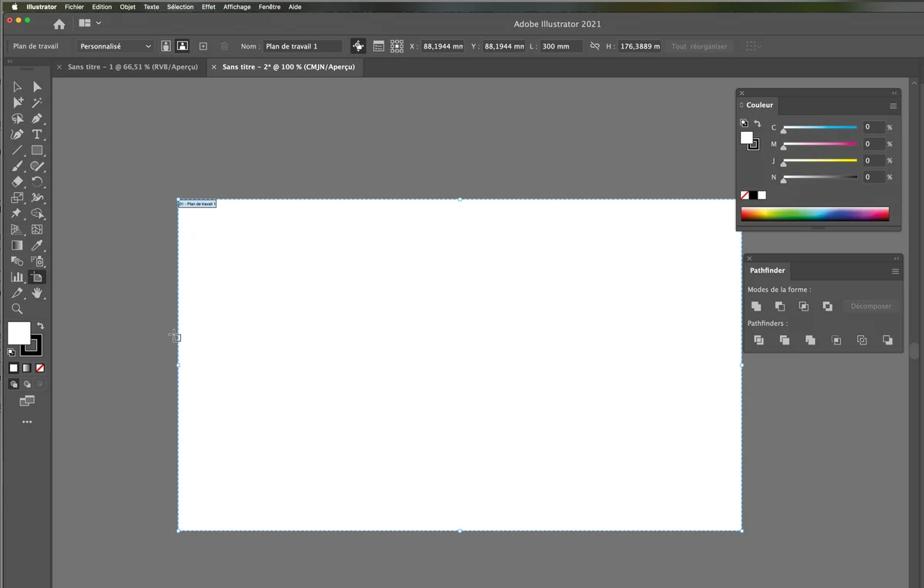This screenshot has height=588, width=924.
Task: Apply the first shape mode (Unite)
Action: point(756,306)
